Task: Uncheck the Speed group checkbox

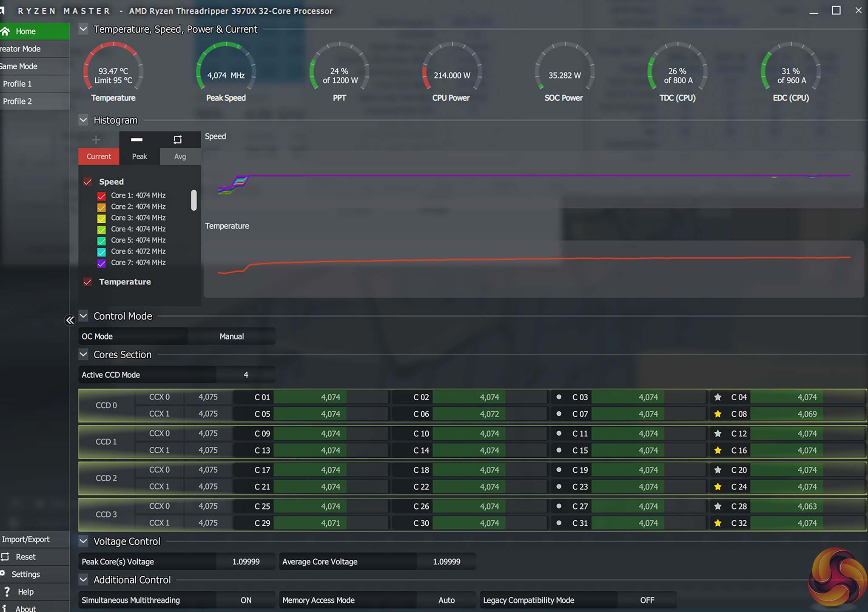Action: pyautogui.click(x=88, y=182)
